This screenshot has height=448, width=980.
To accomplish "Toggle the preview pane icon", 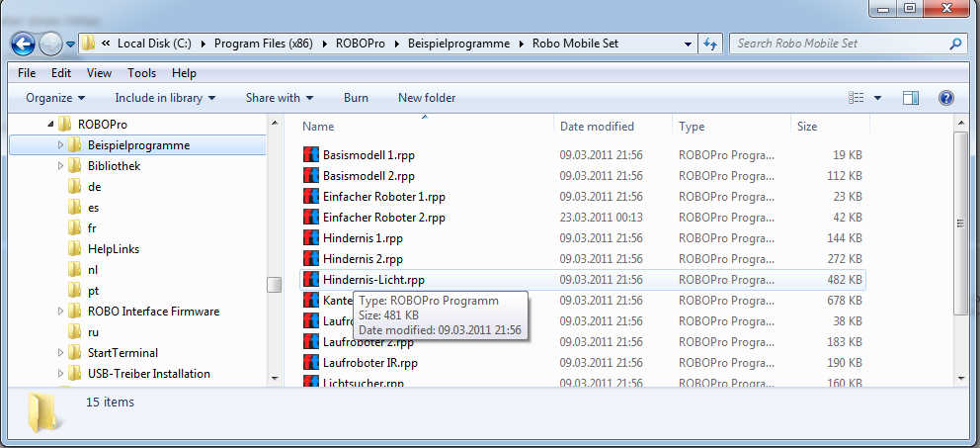I will click(911, 98).
